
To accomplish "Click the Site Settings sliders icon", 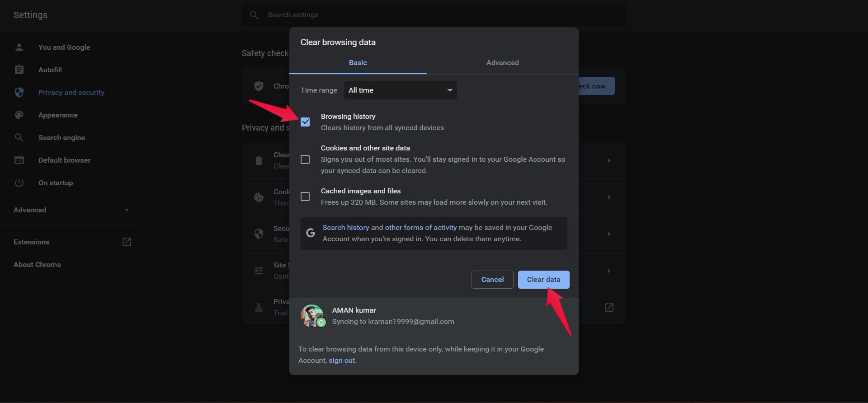I will pos(259,271).
